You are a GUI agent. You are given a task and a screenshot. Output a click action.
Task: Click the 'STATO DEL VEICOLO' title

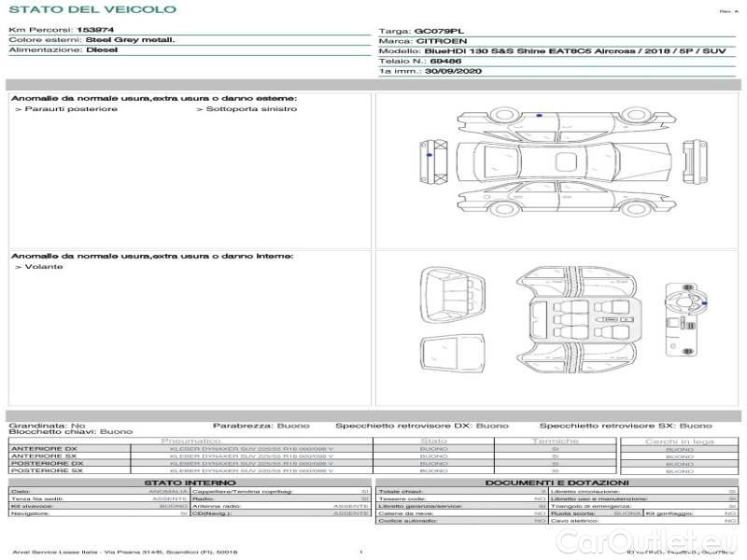pyautogui.click(x=92, y=9)
